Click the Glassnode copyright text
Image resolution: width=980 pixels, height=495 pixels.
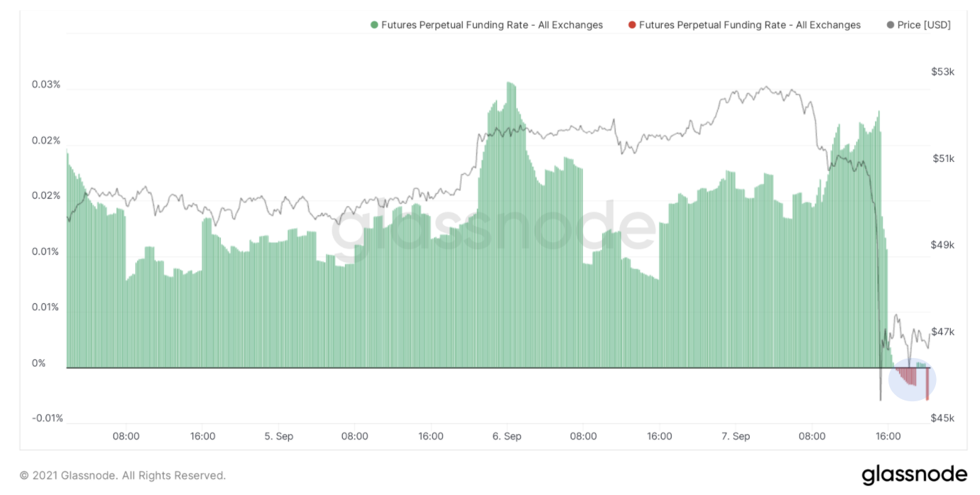pos(123,475)
